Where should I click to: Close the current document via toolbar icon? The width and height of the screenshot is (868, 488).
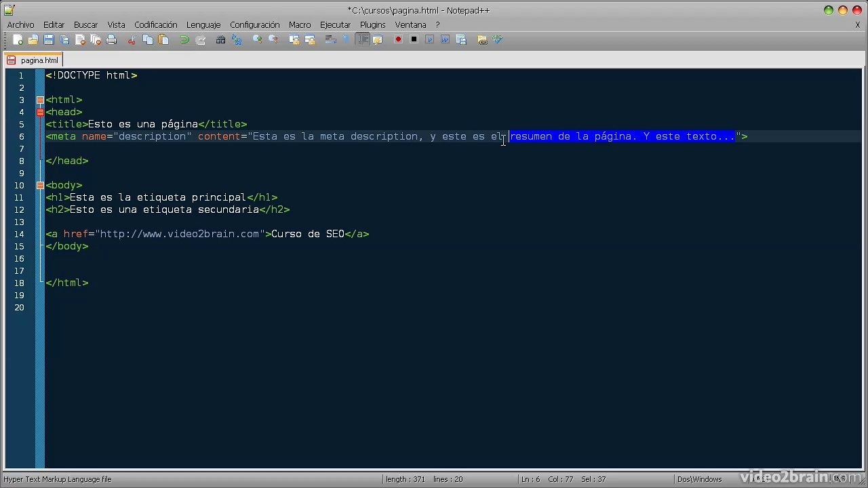click(x=80, y=40)
